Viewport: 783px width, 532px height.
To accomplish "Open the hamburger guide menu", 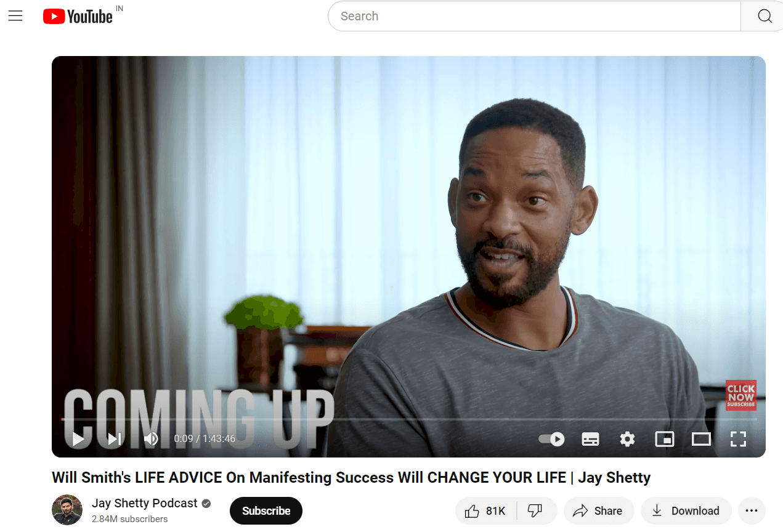I will coord(15,17).
